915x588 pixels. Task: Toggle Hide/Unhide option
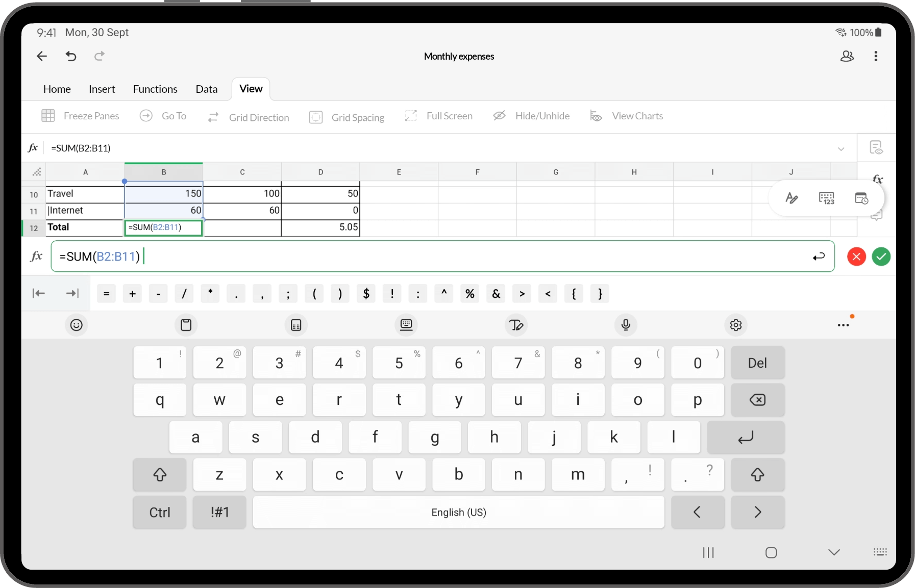point(531,116)
